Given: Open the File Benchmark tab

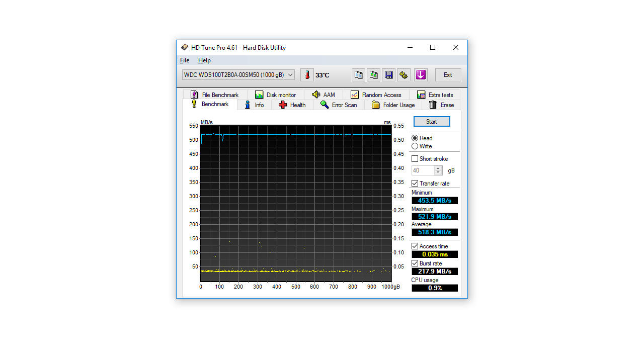Looking at the screenshot, I should click(215, 95).
